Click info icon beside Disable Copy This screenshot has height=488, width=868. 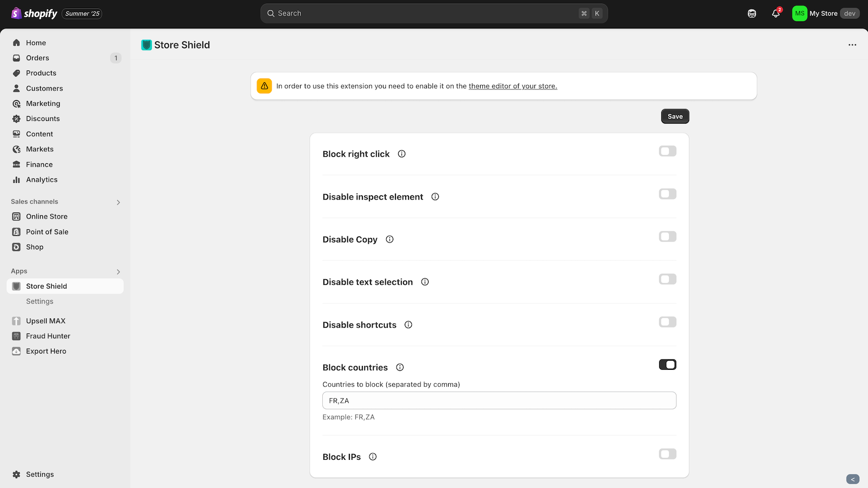click(x=390, y=240)
